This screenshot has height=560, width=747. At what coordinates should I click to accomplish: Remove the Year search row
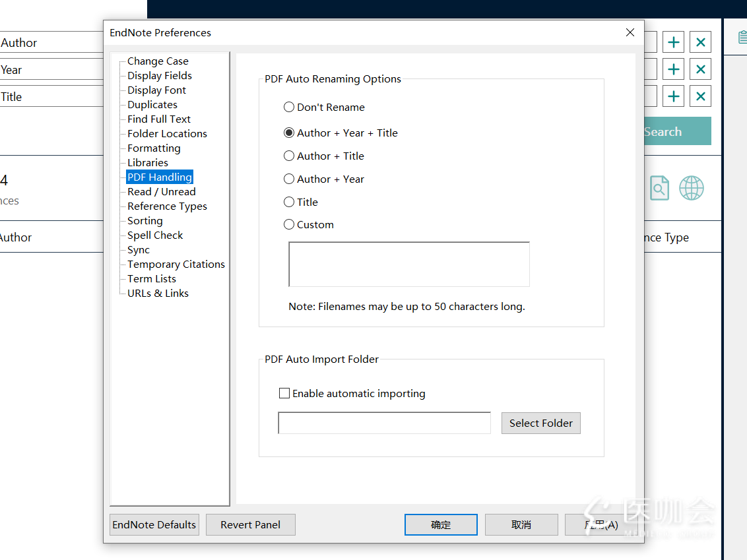[x=700, y=69]
